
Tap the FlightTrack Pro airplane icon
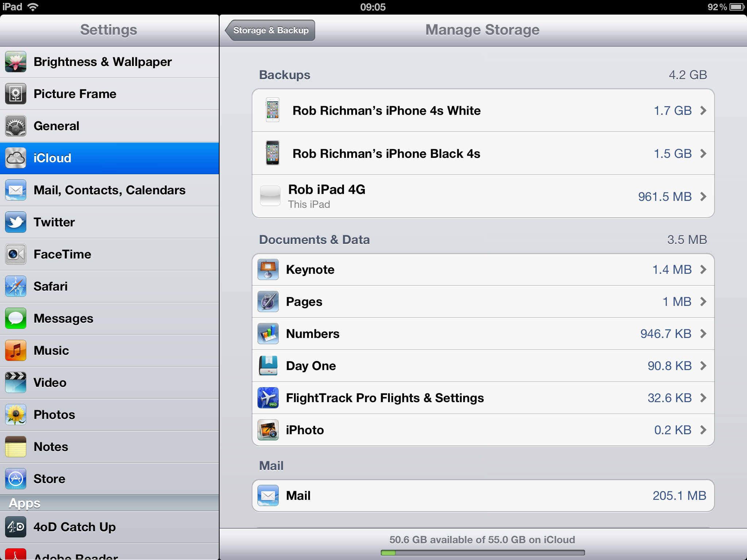coord(268,398)
